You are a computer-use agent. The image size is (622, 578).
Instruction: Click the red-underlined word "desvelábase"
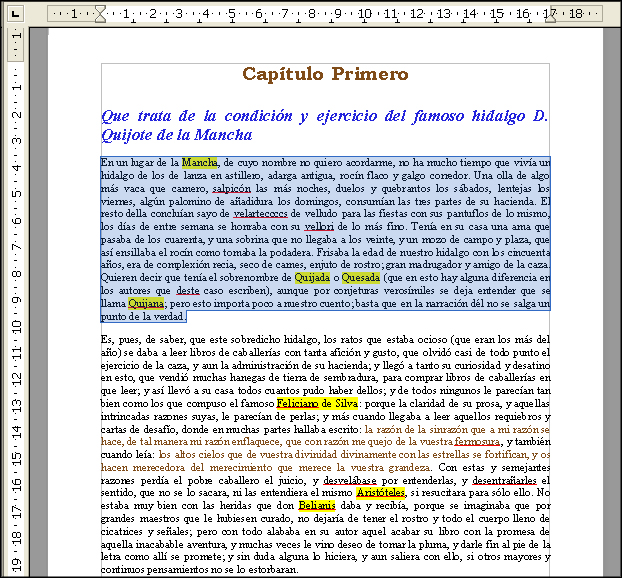click(350, 480)
